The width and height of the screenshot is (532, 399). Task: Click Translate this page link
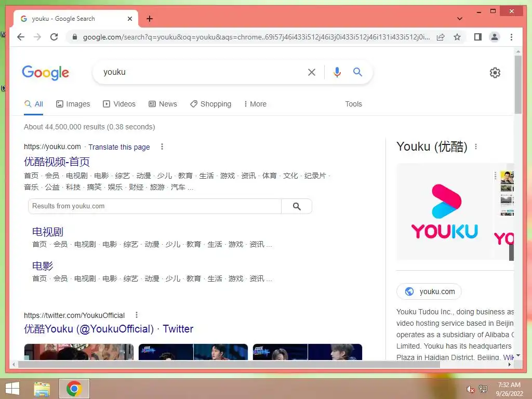click(119, 147)
